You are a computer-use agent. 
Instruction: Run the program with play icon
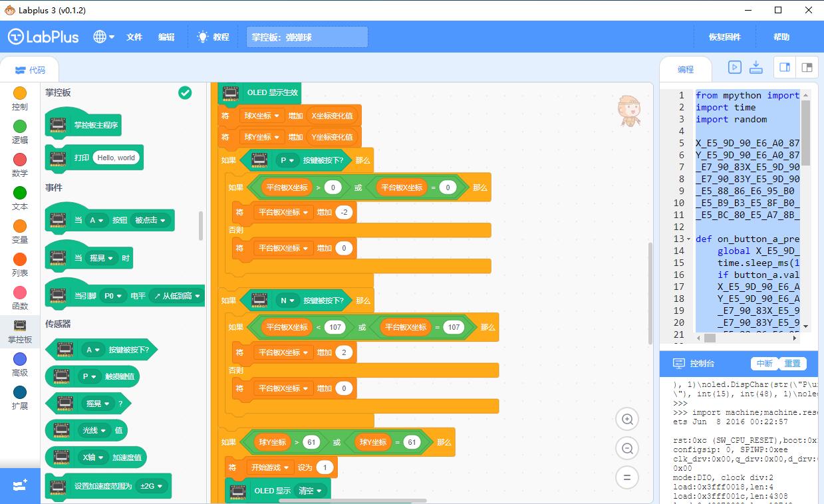pyautogui.click(x=734, y=67)
